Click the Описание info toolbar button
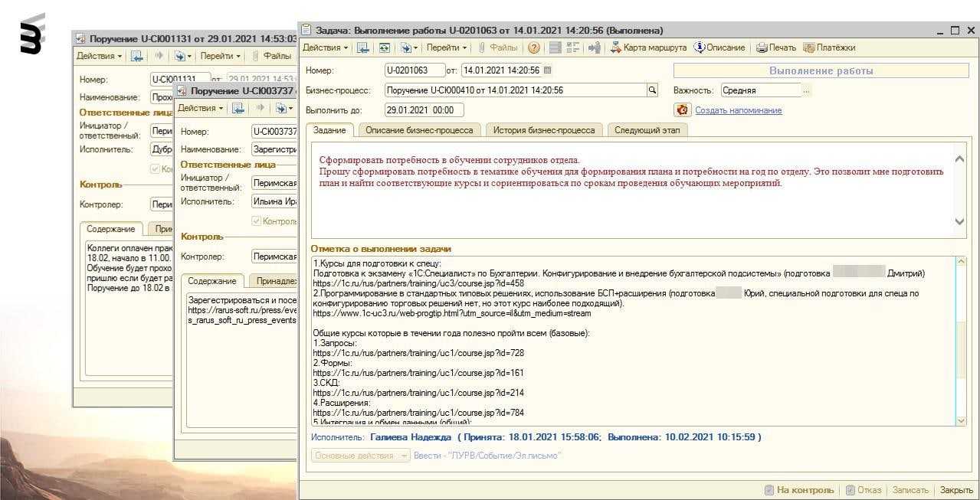The height and width of the screenshot is (500, 980). (x=719, y=47)
